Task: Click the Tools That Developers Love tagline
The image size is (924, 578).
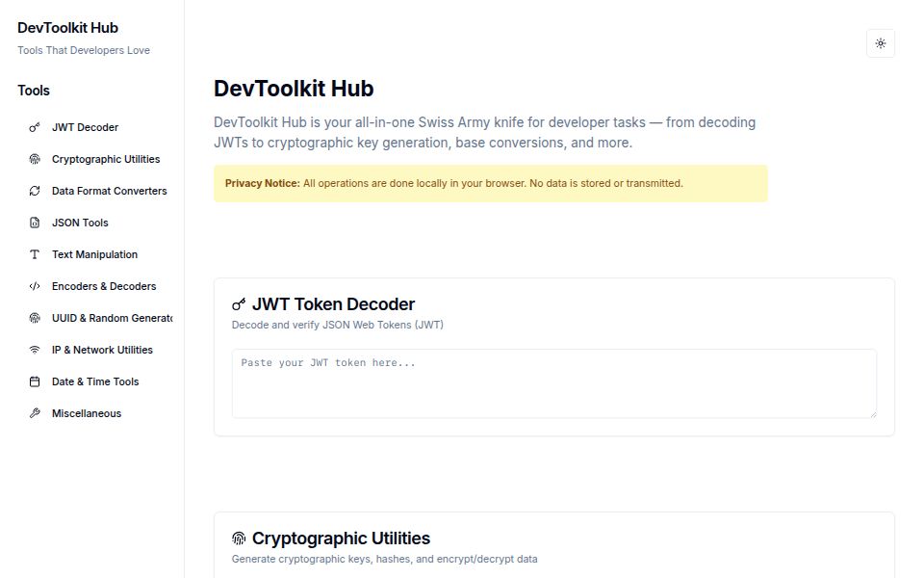Action: (84, 50)
